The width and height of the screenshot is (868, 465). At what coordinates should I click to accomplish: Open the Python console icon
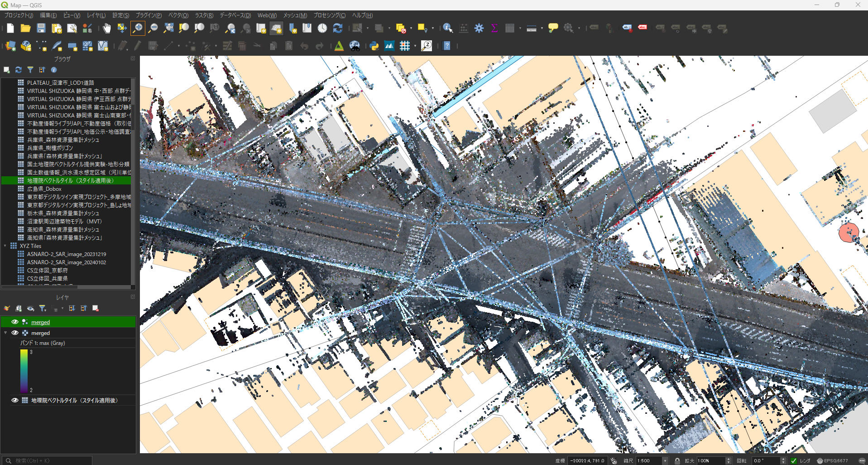point(374,46)
